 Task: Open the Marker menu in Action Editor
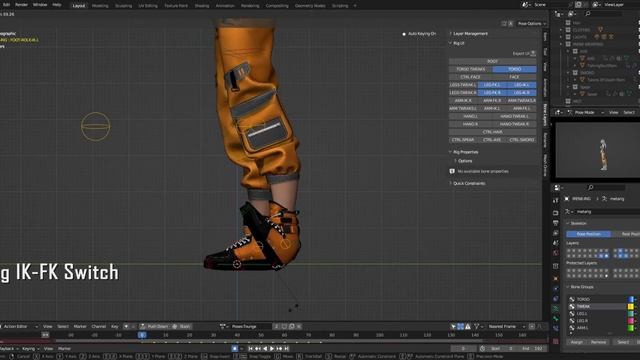80,327
